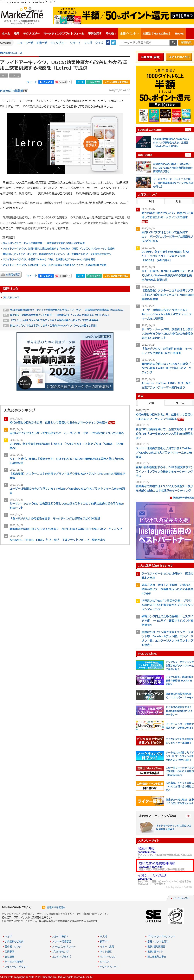Expand the その他 navigation menu
The image size is (194, 980).
pyautogui.click(x=111, y=34)
